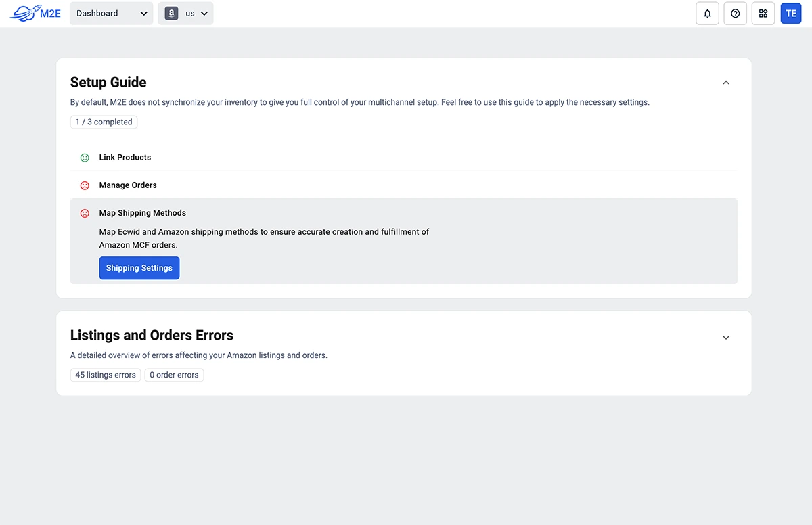Click the 45 listings errors badge

[x=106, y=375]
